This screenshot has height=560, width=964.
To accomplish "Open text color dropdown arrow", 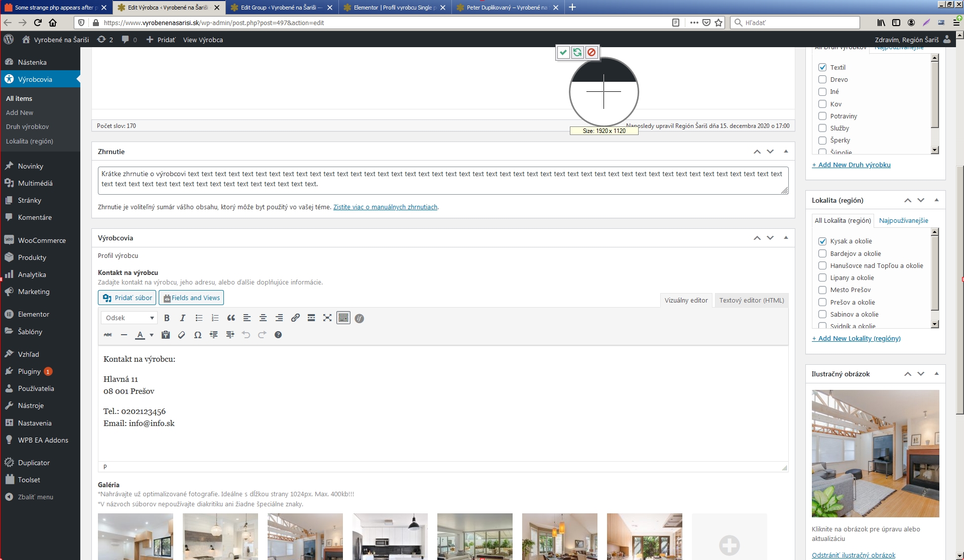I will [x=152, y=335].
